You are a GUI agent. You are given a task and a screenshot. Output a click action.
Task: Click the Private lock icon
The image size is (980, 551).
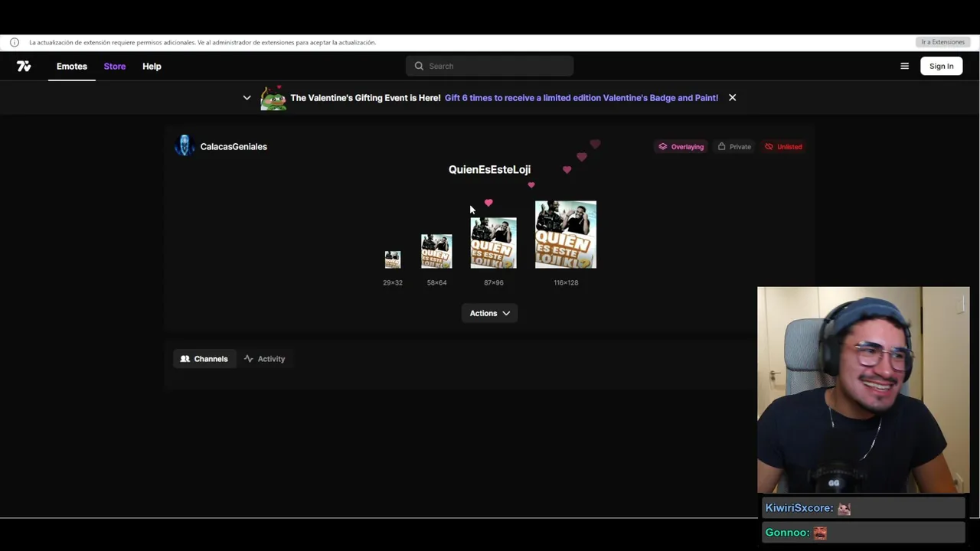point(721,147)
